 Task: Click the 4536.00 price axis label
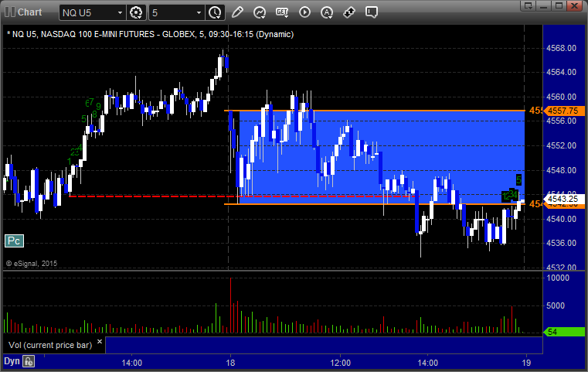[x=562, y=244]
